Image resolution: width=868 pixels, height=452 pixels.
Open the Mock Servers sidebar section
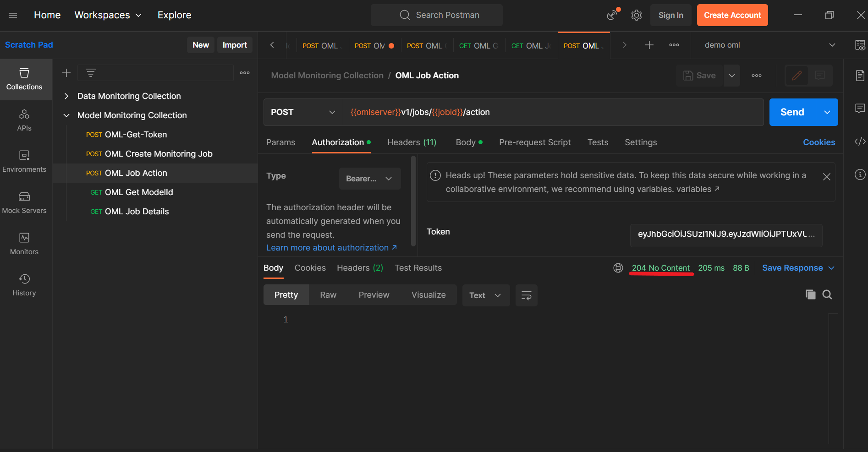(x=24, y=203)
